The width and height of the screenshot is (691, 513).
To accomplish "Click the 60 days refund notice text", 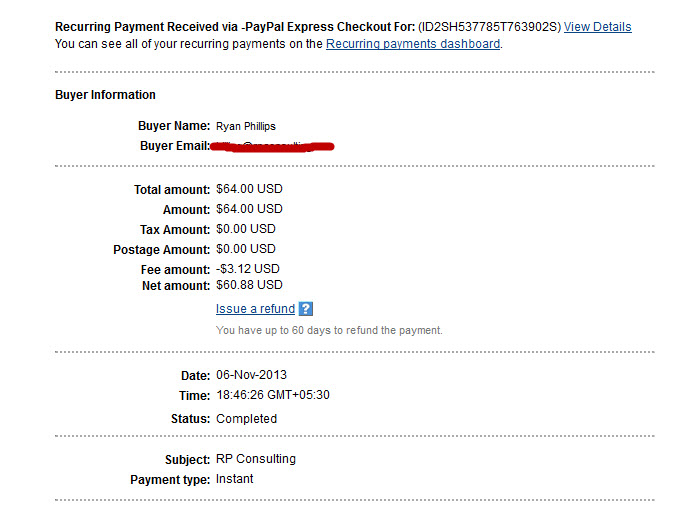I will pos(329,330).
